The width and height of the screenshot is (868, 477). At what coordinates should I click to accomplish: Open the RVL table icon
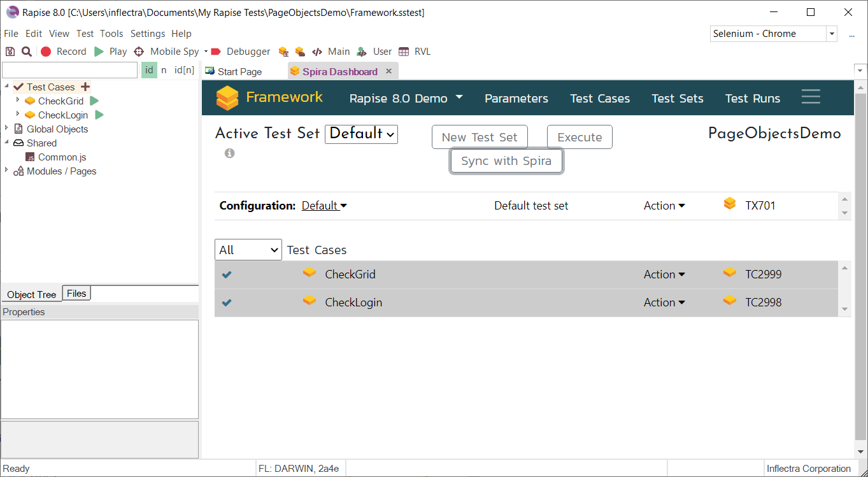[x=404, y=52]
